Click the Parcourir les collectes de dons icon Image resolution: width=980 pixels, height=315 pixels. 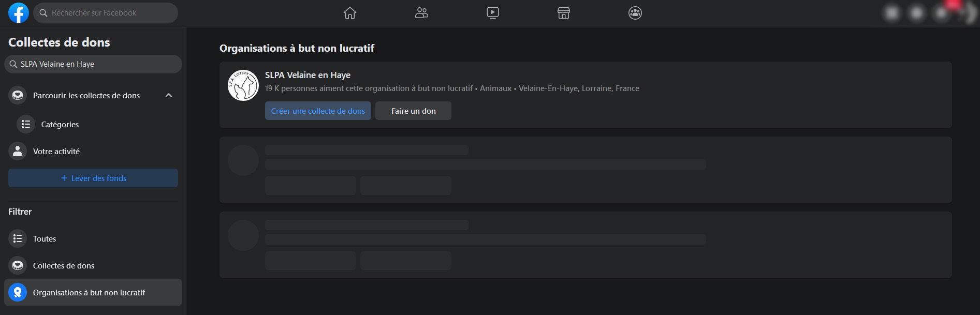point(18,95)
